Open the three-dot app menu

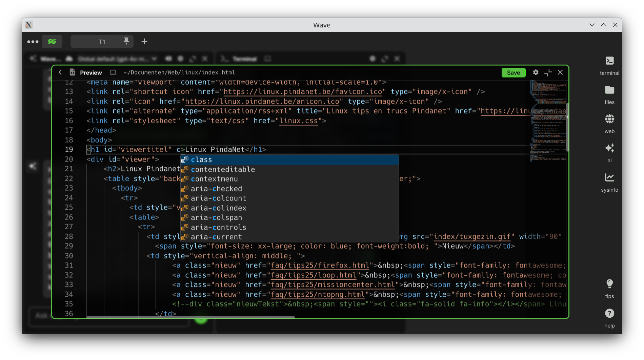(x=33, y=42)
